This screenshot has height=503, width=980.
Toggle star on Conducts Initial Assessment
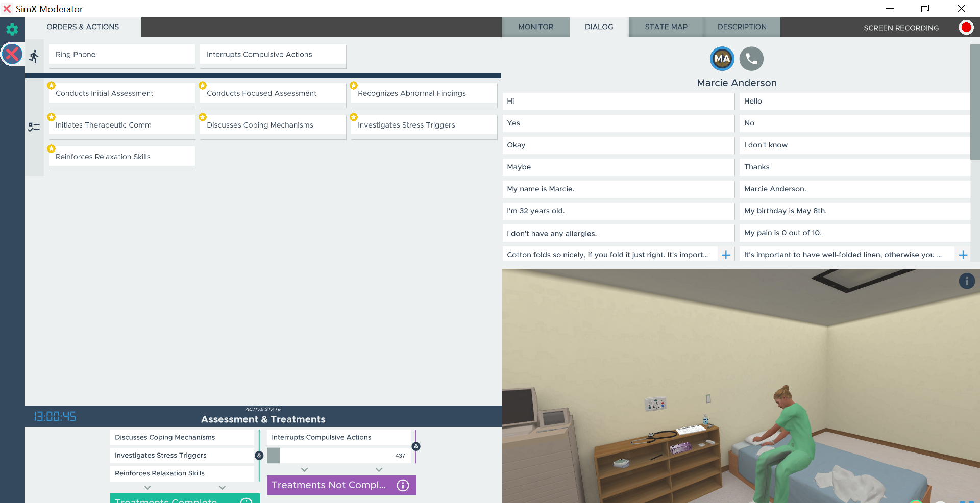click(51, 86)
